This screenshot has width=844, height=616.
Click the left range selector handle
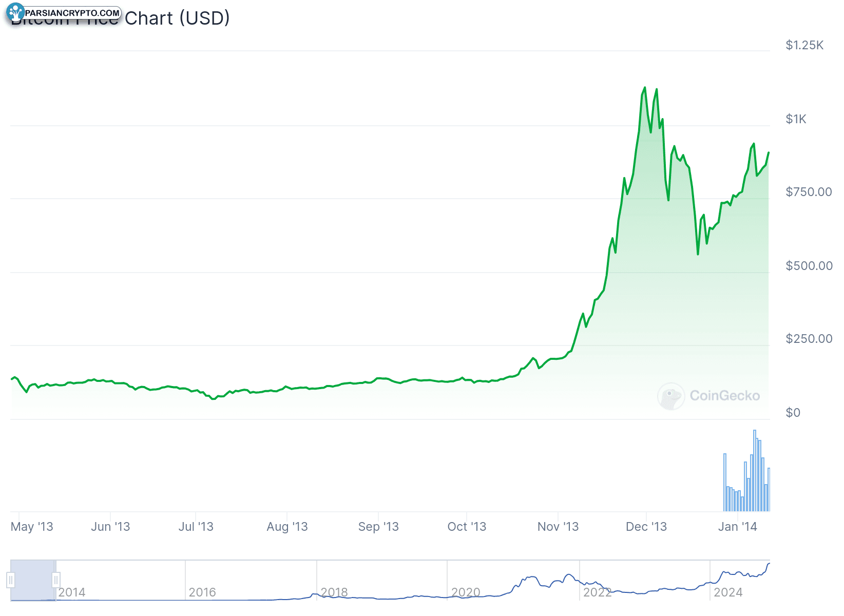(11, 580)
